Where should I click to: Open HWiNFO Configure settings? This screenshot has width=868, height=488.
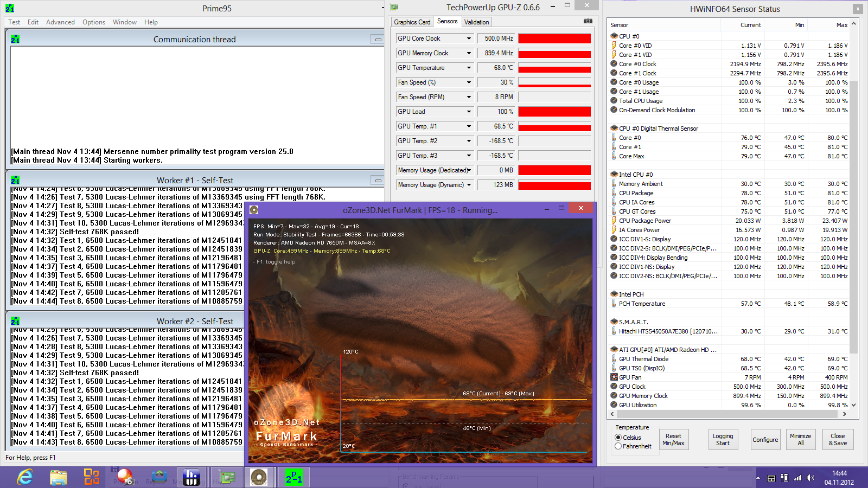[x=765, y=440]
